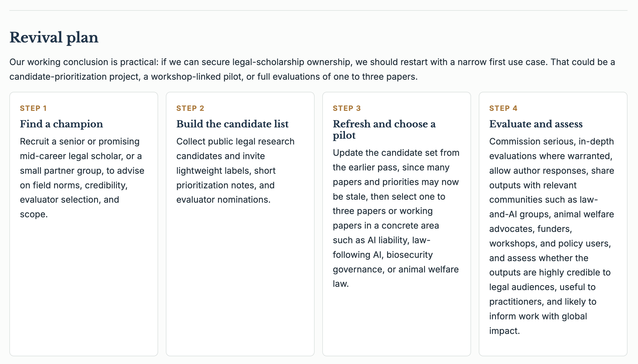Click empty area of the Step 1 card
This screenshot has width=638, height=364.
click(84, 287)
